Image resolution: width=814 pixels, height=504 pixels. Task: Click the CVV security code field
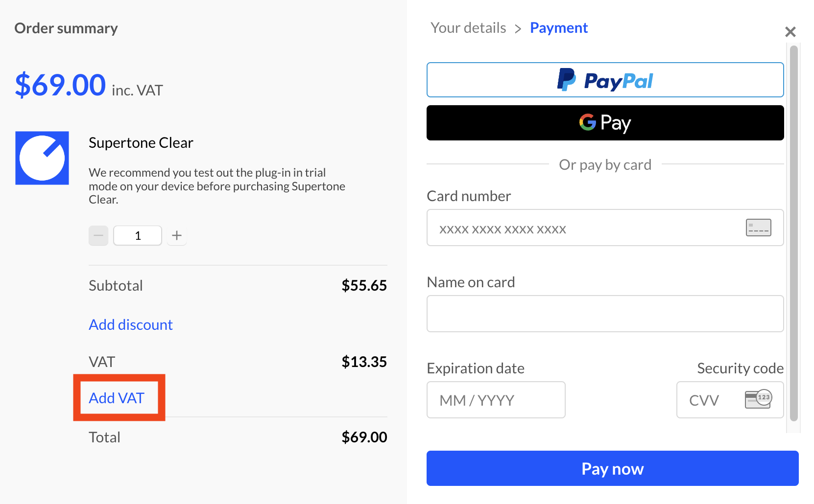coord(730,400)
